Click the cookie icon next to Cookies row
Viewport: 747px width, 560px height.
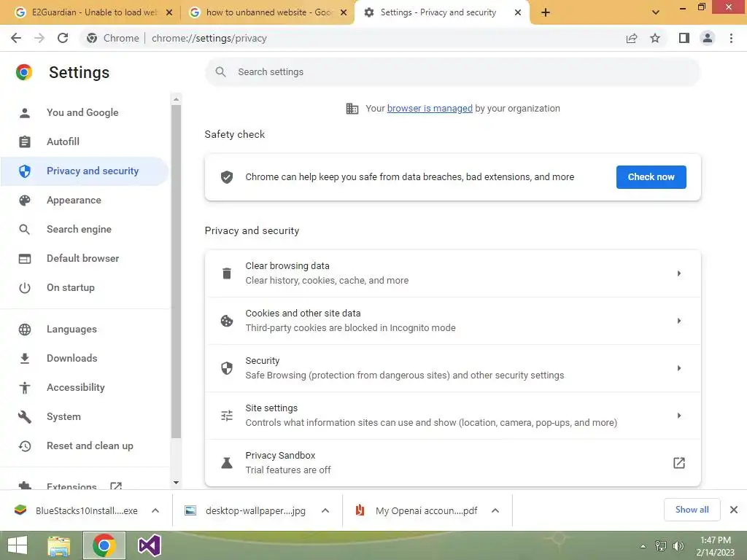pos(227,321)
